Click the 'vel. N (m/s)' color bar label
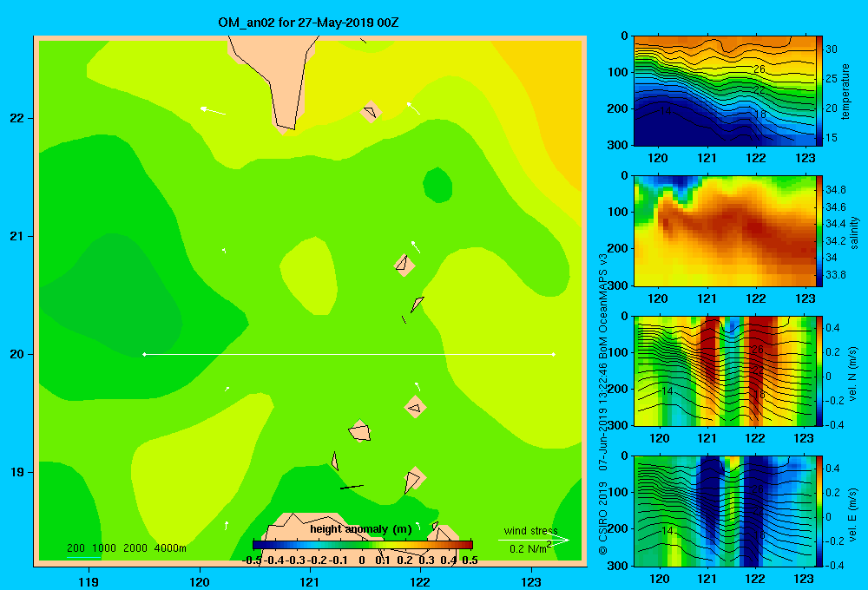The image size is (868, 590). 853,374
